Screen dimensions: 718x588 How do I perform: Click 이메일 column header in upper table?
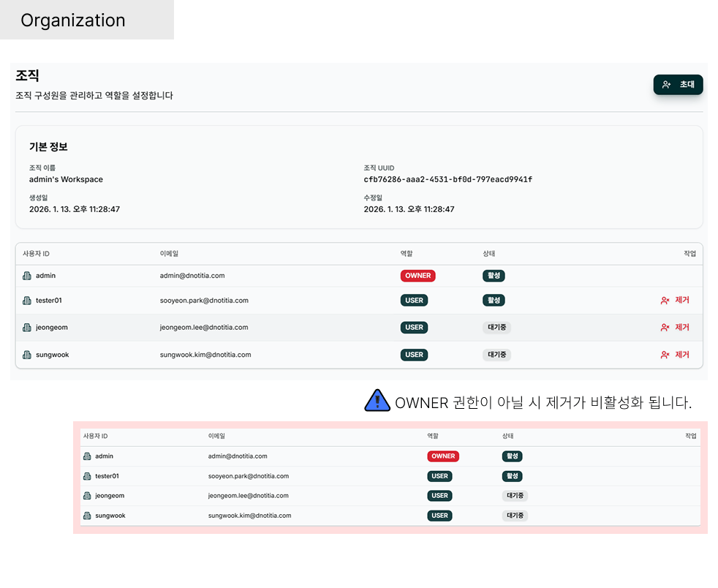point(169,254)
